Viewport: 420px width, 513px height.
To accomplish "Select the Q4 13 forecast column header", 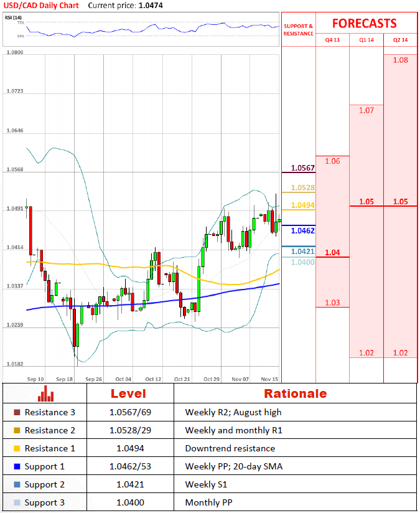I will [332, 40].
